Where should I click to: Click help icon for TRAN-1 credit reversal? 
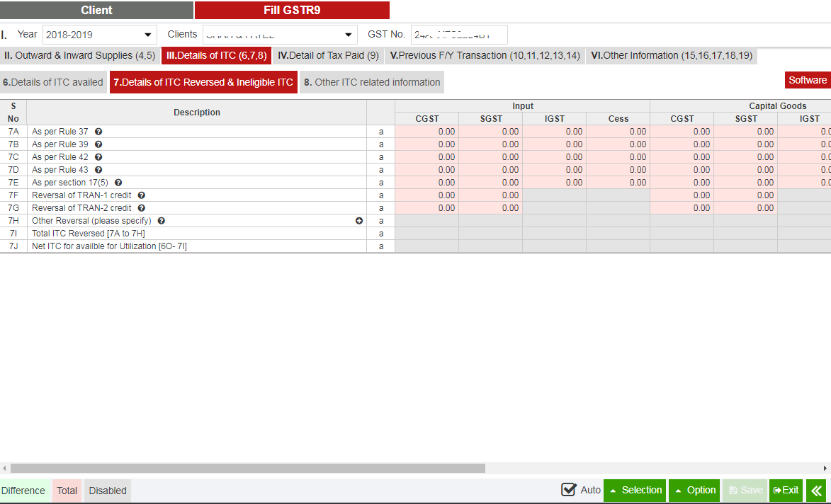pos(142,195)
